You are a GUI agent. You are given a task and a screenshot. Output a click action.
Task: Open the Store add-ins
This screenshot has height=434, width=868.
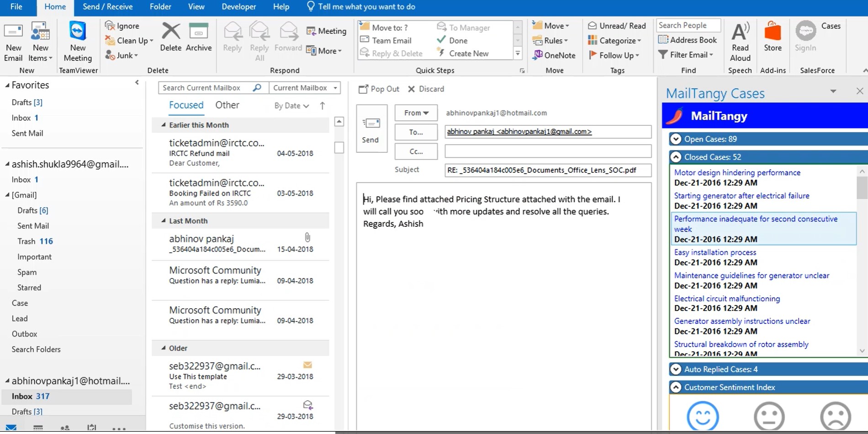773,38
